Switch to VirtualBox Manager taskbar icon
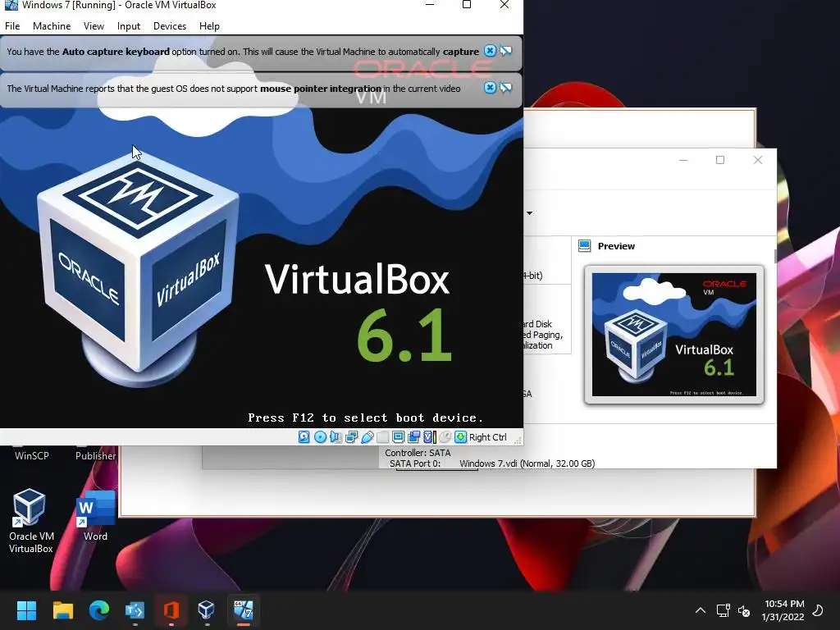Image resolution: width=840 pixels, height=630 pixels. coord(206,610)
